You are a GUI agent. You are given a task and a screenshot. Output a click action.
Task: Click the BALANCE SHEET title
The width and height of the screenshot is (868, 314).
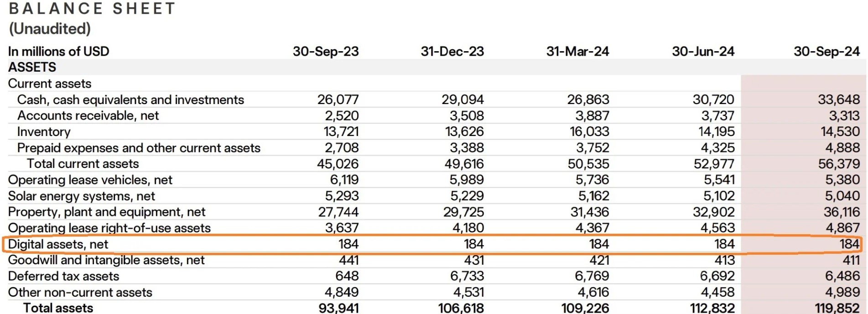pyautogui.click(x=92, y=8)
